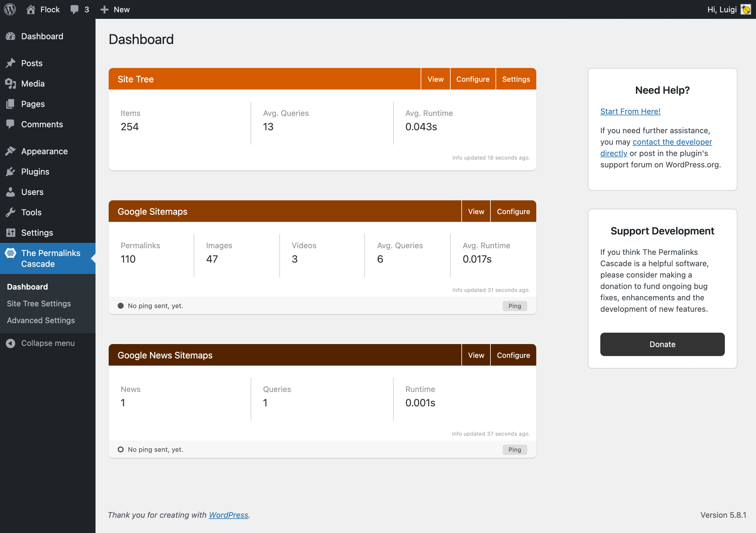Screen dimensions: 756x533
Task: Ping from the Google Sitemaps panel
Action: tap(515, 306)
